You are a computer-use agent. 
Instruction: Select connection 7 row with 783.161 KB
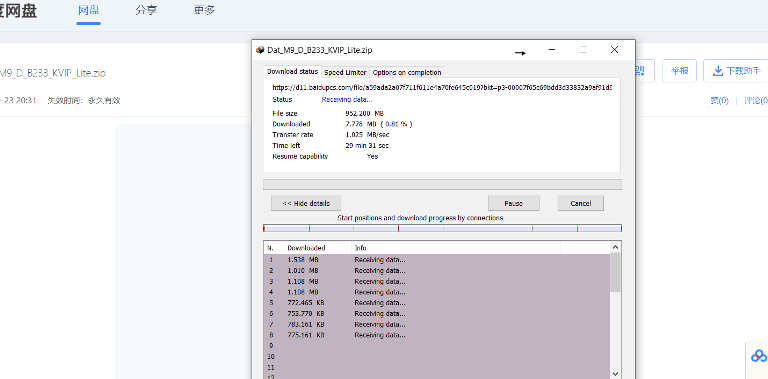coord(437,325)
